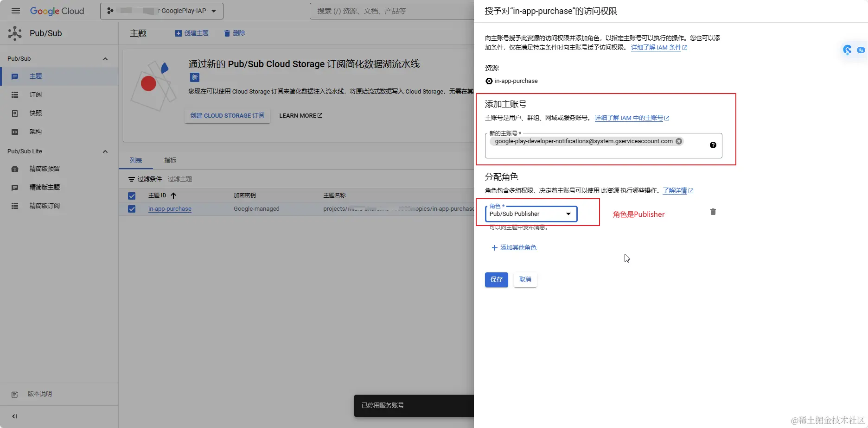This screenshot has width=868, height=428.
Task: Click the 主题 sidebar icon
Action: point(15,76)
